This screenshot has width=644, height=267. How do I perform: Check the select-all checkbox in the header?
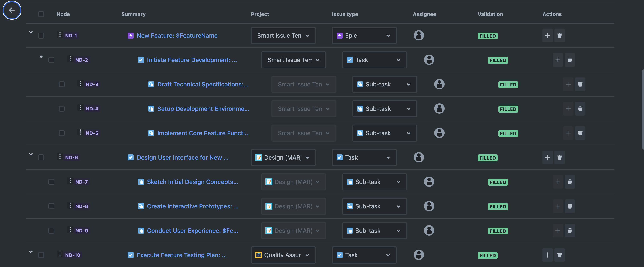pos(41,14)
